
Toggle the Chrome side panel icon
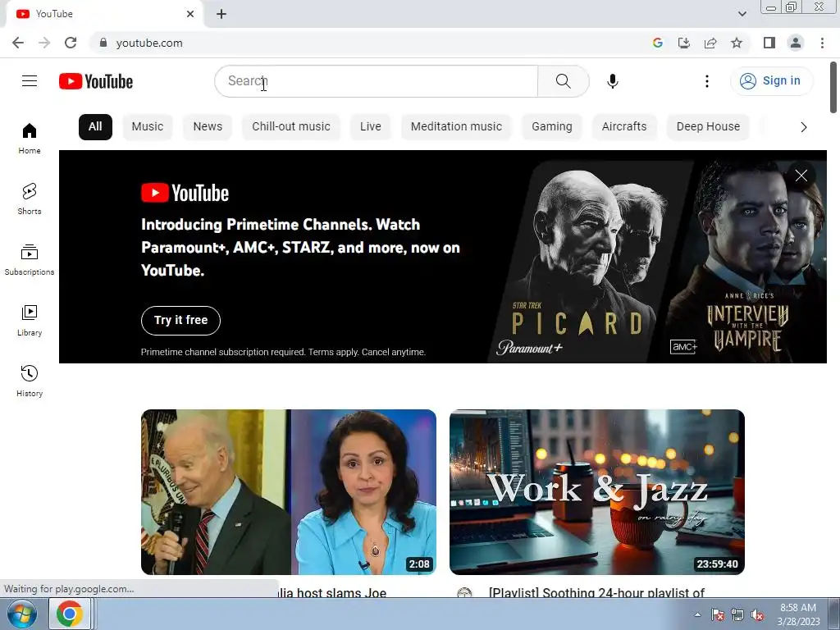[x=769, y=43]
